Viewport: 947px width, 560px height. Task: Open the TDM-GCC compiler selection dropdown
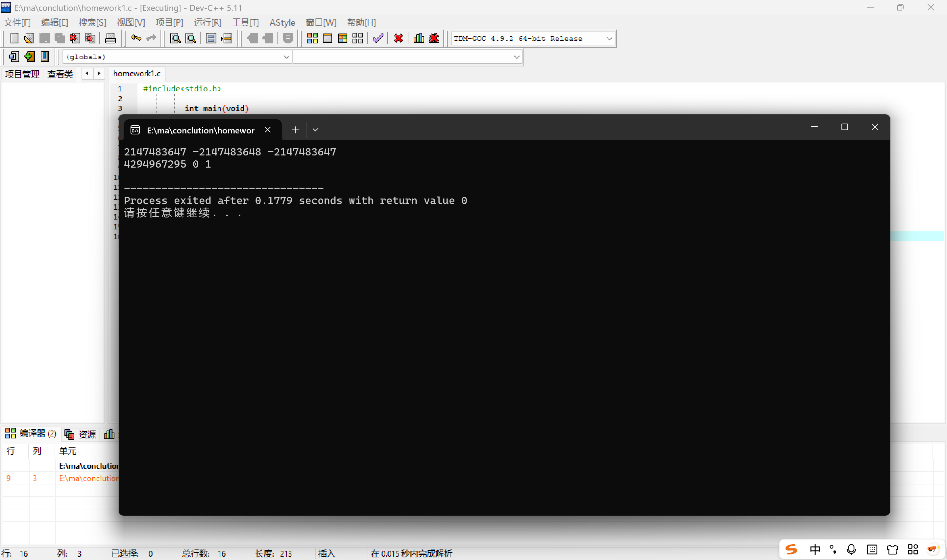point(609,38)
